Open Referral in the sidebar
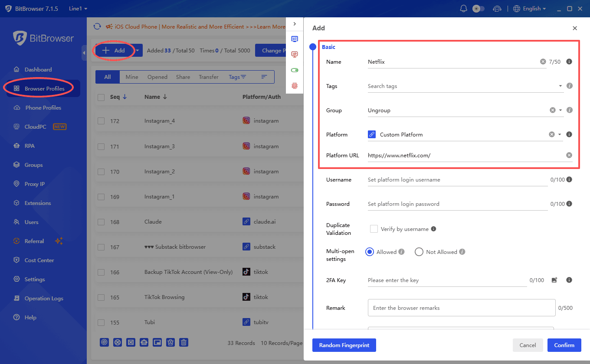 [x=34, y=241]
